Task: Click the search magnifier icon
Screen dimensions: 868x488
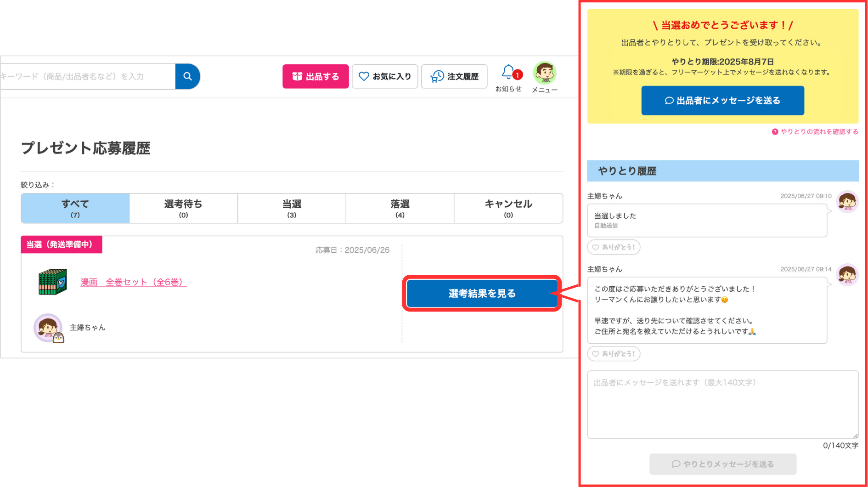Action: coord(187,76)
